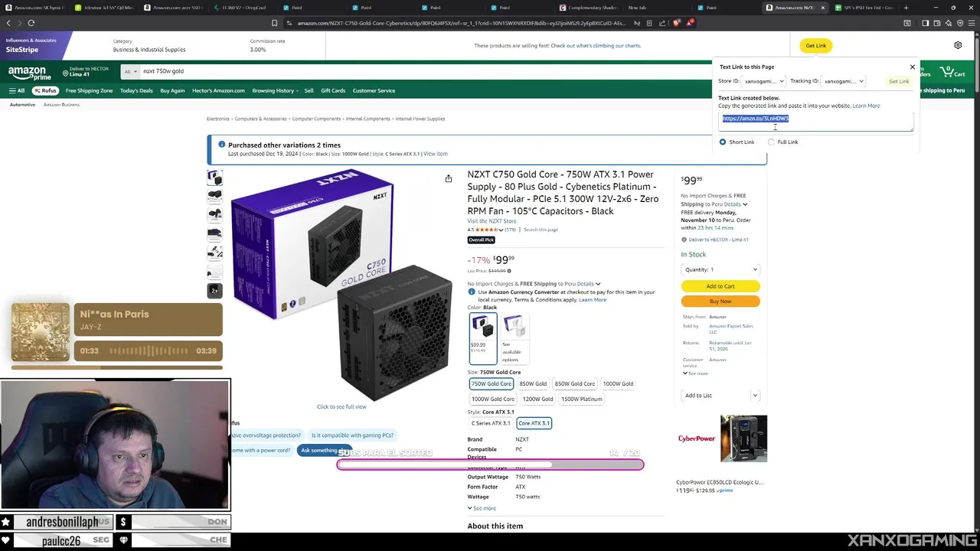Open the Gift Cards nav item
This screenshot has width=980, height=551.
333,90
